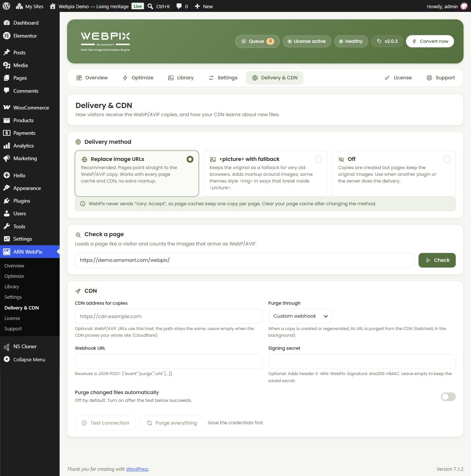Switch to the Settings tab
Image resolution: width=471 pixels, height=476 pixels.
223,78
